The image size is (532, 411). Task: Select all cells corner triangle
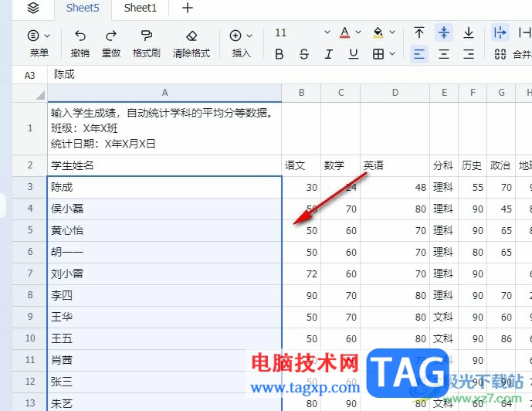(x=40, y=95)
